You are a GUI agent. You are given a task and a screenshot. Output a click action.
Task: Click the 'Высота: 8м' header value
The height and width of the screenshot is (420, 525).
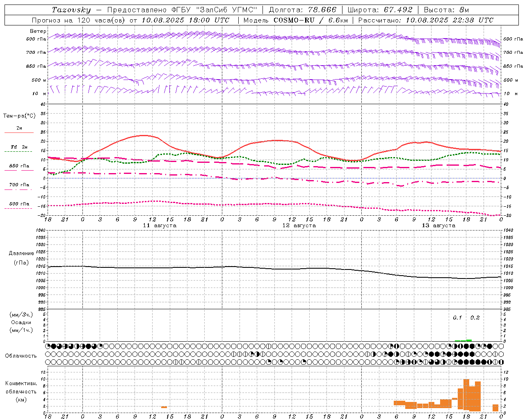pyautogui.click(x=446, y=10)
